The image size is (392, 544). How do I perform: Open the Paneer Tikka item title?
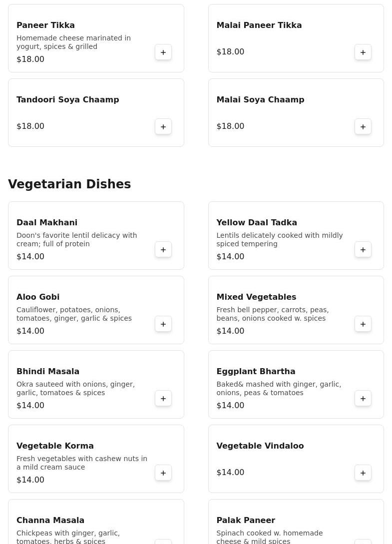(x=45, y=25)
